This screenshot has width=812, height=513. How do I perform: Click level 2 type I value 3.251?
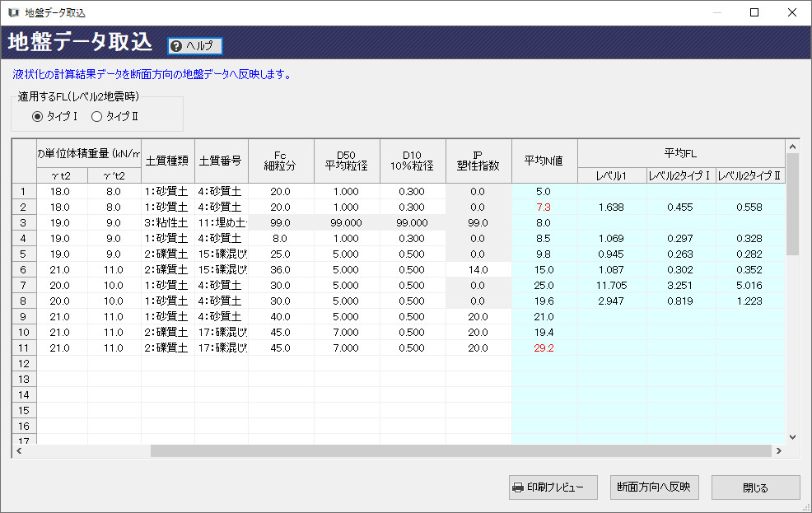pos(681,285)
